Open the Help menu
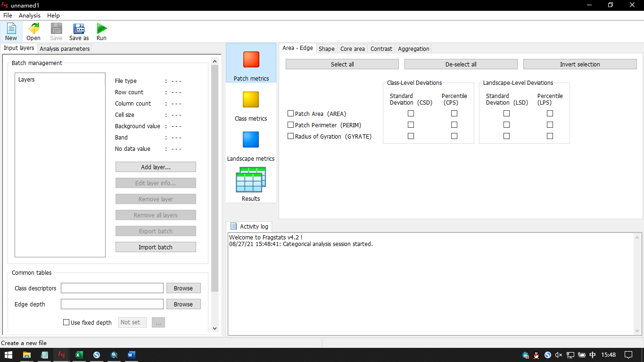The width and height of the screenshot is (644, 362). (x=53, y=16)
